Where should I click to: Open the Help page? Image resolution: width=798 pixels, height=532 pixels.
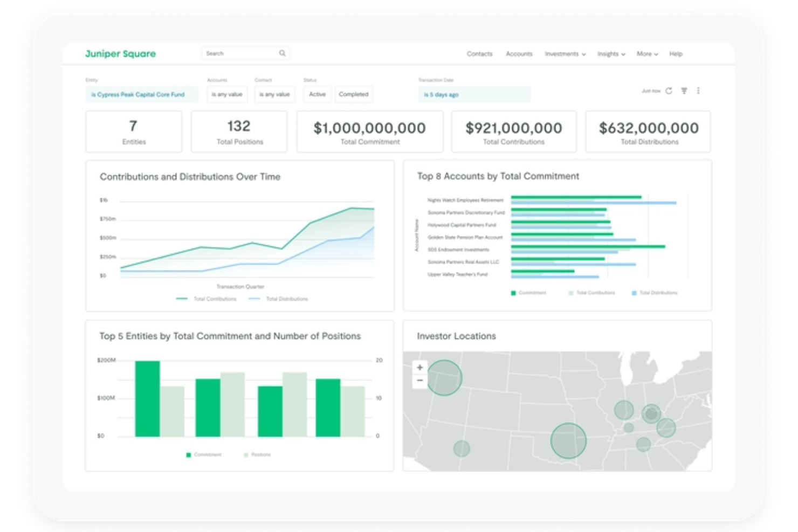click(676, 54)
